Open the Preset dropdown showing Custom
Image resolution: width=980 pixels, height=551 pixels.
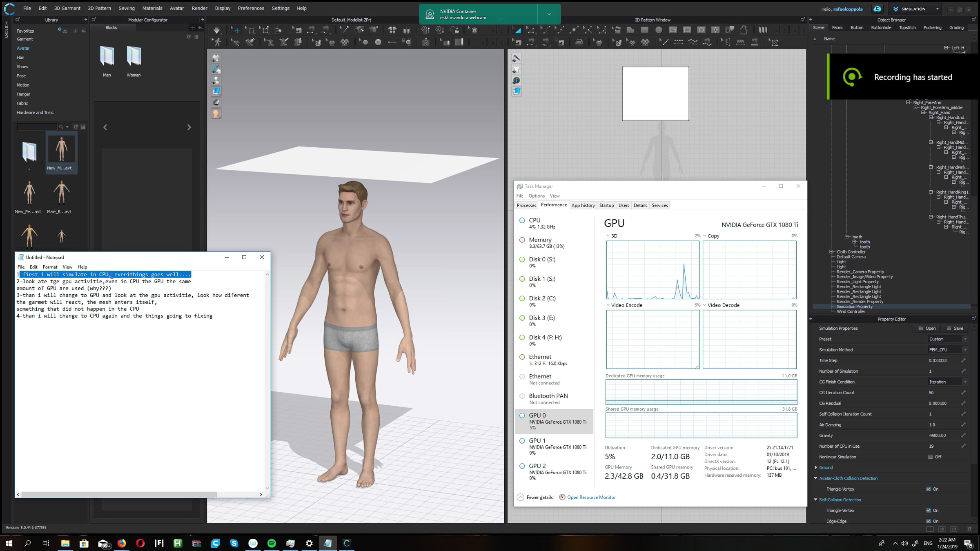[948, 339]
